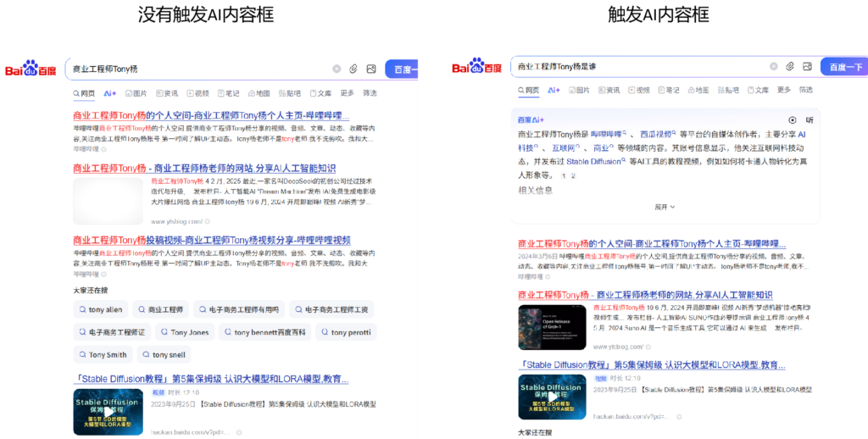
Task: Expand the AI+ answer with "展开"
Action: (x=665, y=206)
